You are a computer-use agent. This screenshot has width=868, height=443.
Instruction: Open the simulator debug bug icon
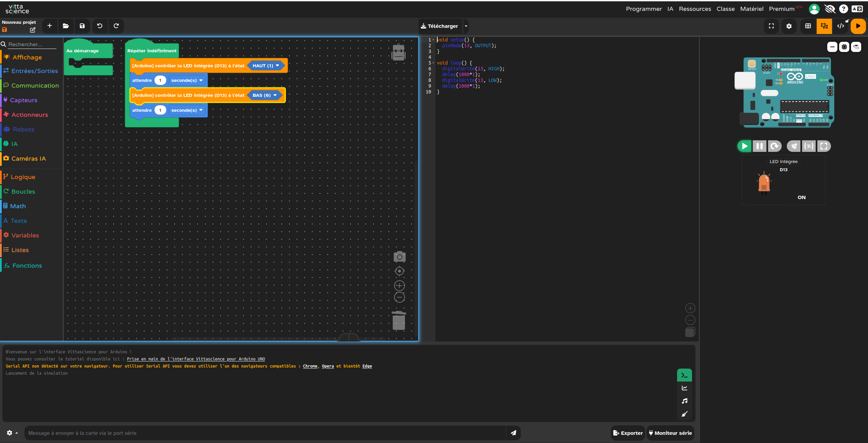tap(794, 146)
